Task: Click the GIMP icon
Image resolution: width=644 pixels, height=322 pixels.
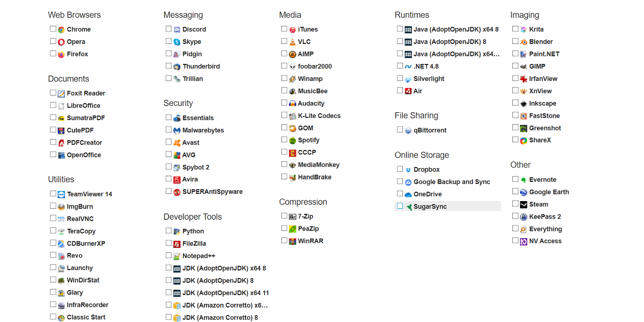Action: pyautogui.click(x=524, y=67)
